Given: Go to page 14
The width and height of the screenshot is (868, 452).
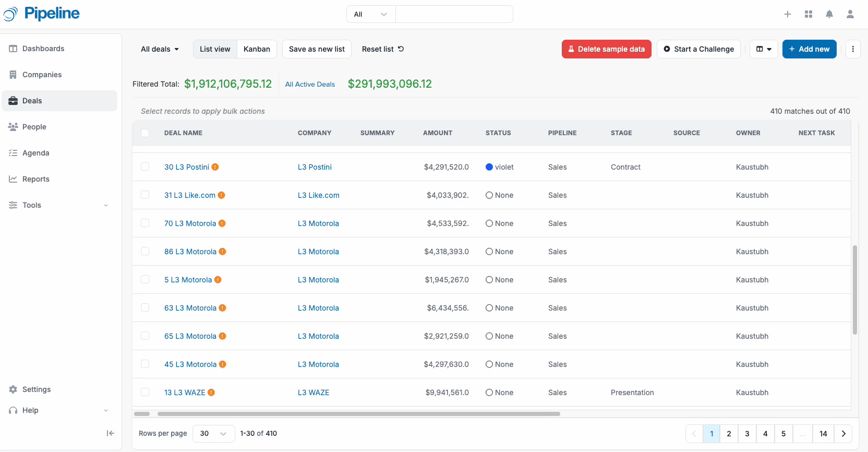Looking at the screenshot, I should coord(823,434).
